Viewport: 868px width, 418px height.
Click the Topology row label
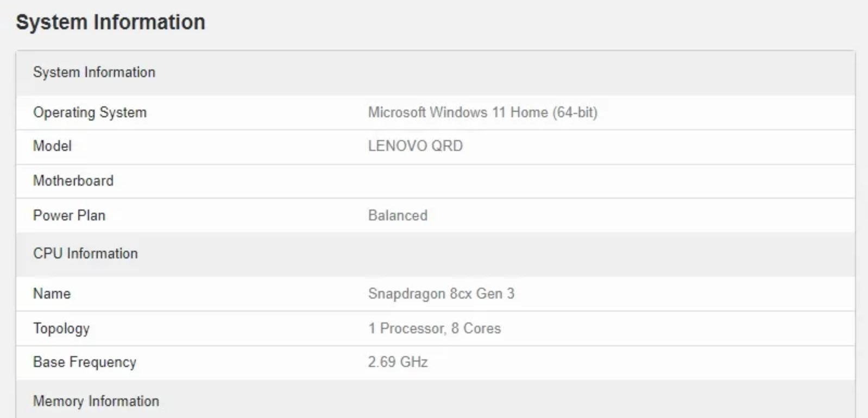[61, 328]
